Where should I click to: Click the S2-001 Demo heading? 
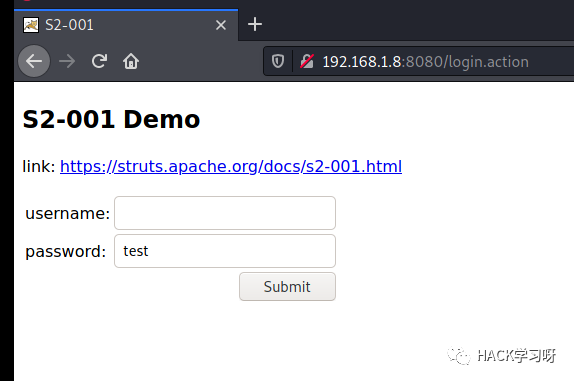click(111, 119)
